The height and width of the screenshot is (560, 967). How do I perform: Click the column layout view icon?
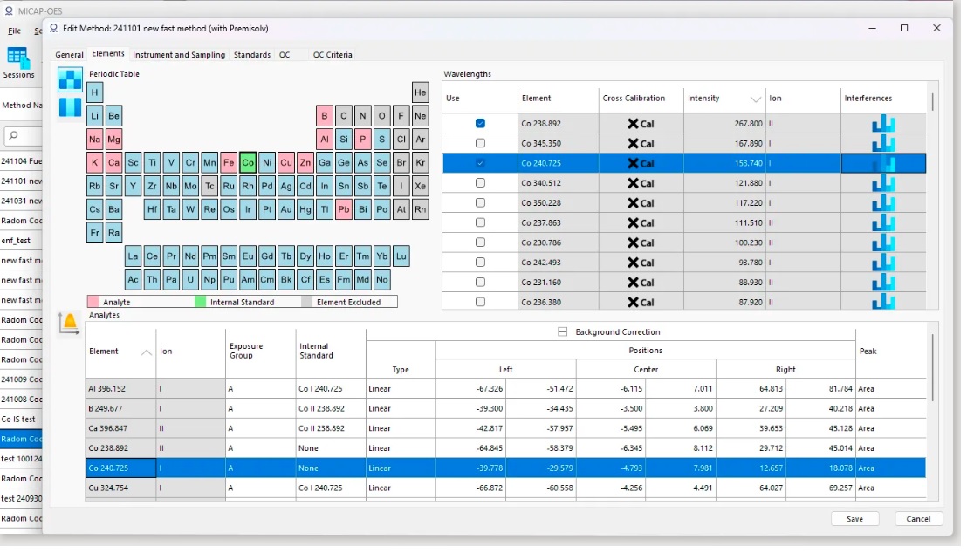[x=70, y=108]
